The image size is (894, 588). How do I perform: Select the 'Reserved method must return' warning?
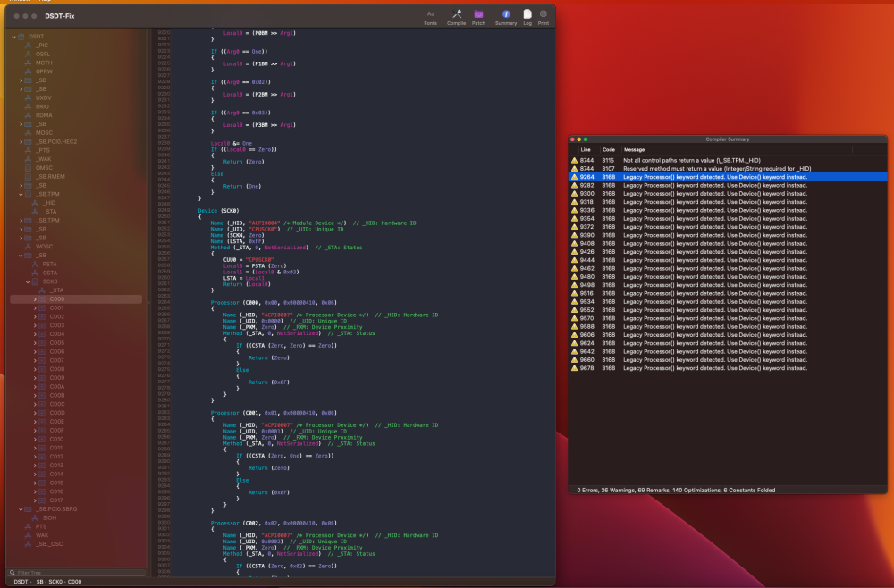(x=728, y=169)
